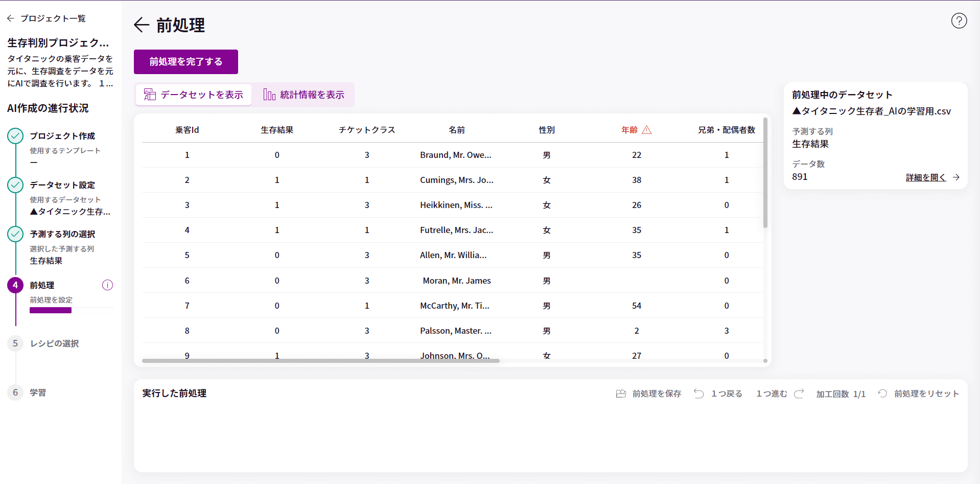Screen dimensions: 980x484
Task: Click data count value 891
Action: pyautogui.click(x=800, y=177)
